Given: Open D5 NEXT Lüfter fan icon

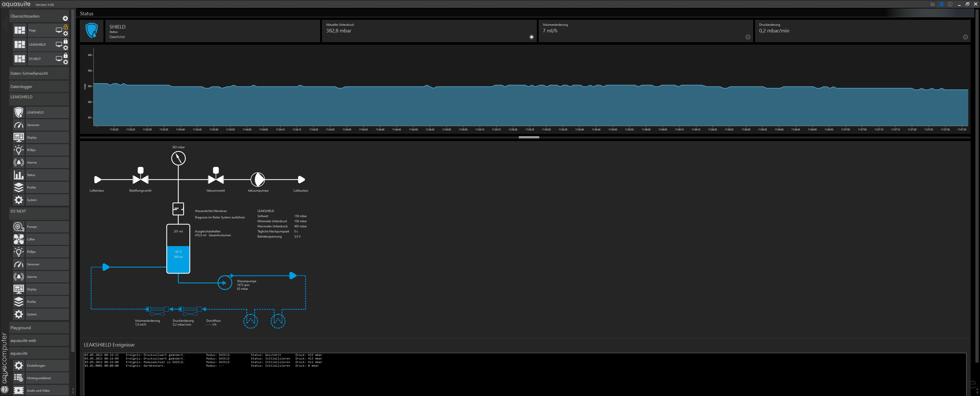Looking at the screenshot, I should click(x=19, y=239).
